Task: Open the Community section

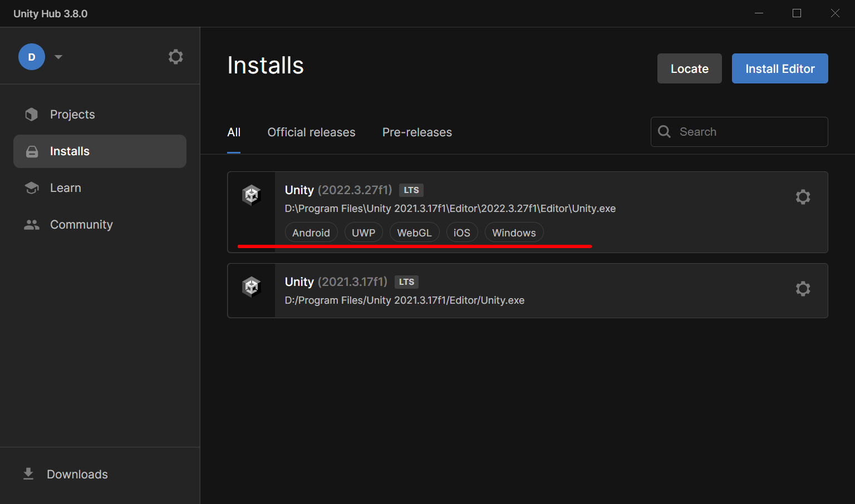Action: click(x=100, y=225)
